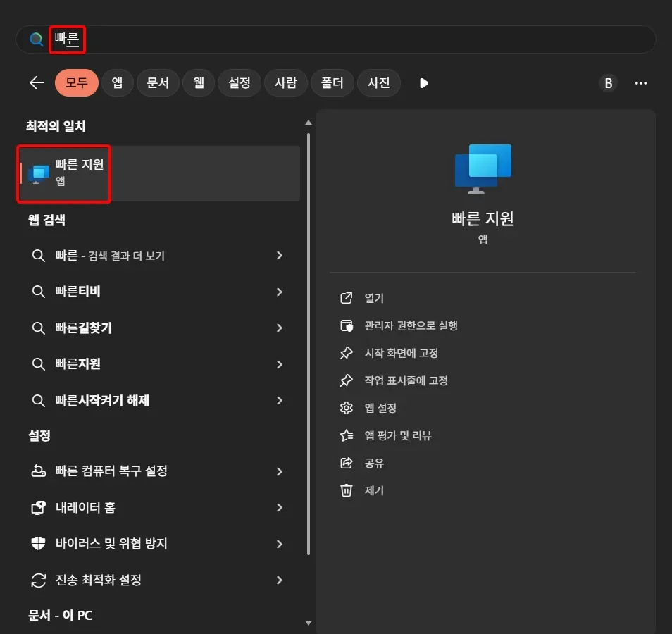Viewport: 672px width, 634px height.
Task: Expand the 빠른티비 web search chevron
Action: 280,292
